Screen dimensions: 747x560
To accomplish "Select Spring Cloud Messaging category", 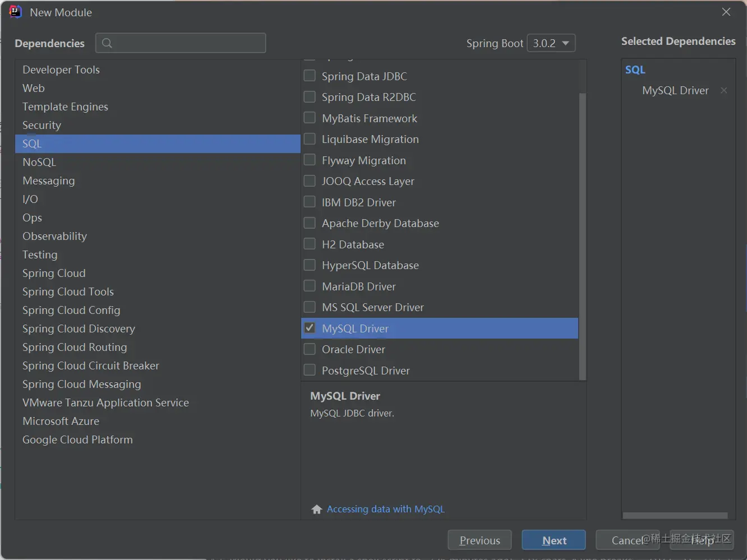I will click(158, 384).
